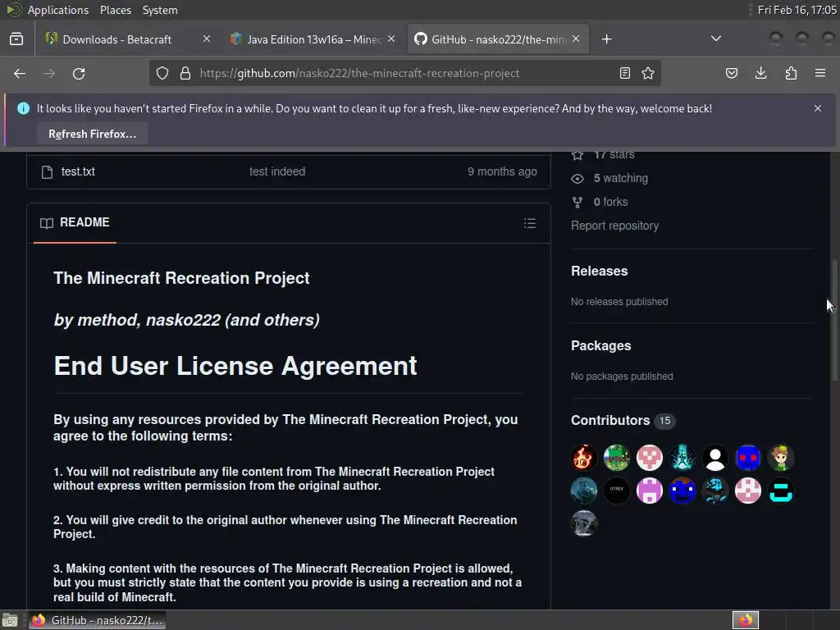The width and height of the screenshot is (840, 630).
Task: Open the README outline list icon
Action: [x=529, y=223]
